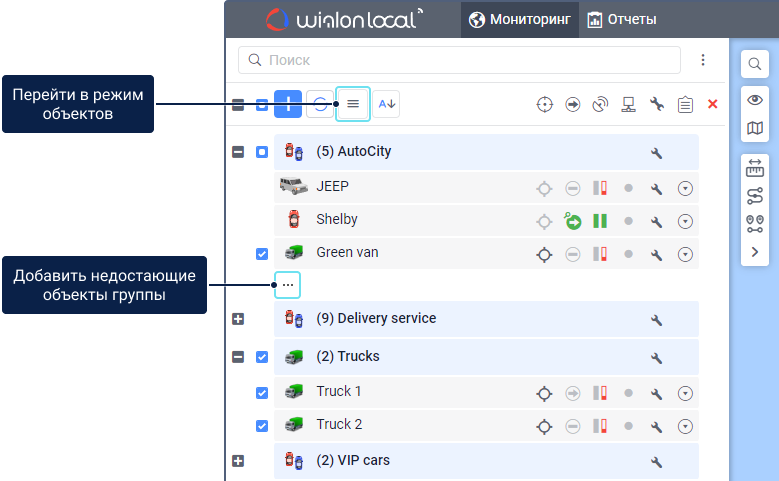The height and width of the screenshot is (481, 779).
Task: Open VIP cars properties via its wrench icon
Action: pyautogui.click(x=657, y=462)
